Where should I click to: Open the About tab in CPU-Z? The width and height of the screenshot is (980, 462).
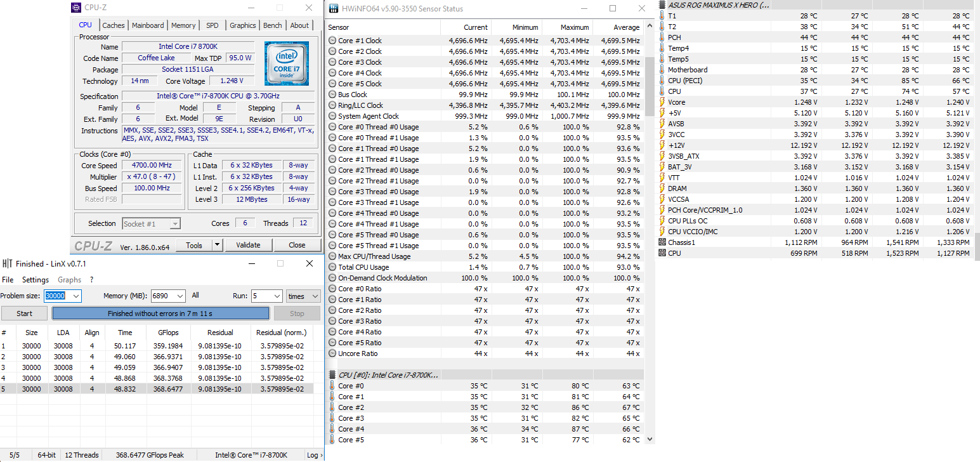(299, 25)
